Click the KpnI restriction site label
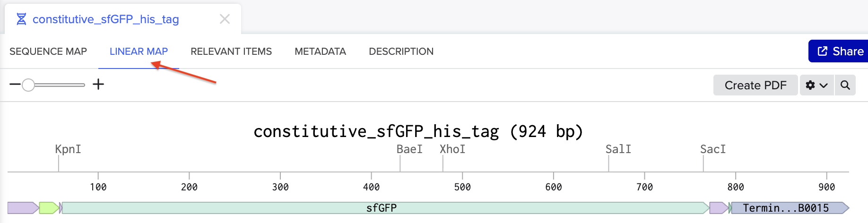This screenshot has height=223, width=868. click(x=68, y=149)
